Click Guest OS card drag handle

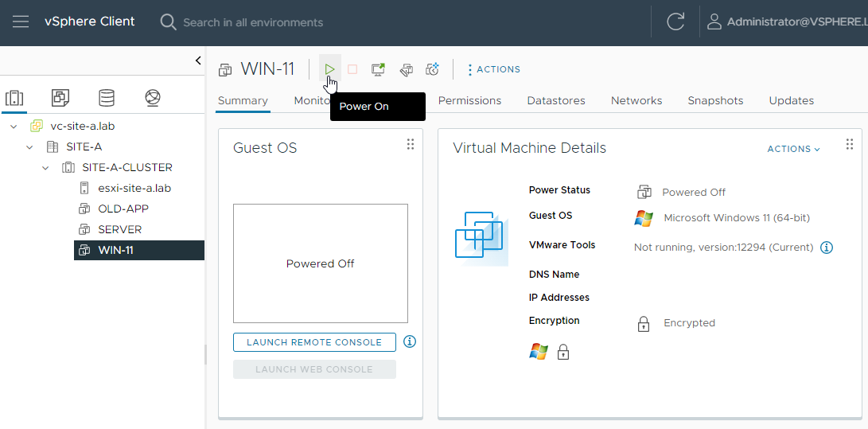click(411, 145)
